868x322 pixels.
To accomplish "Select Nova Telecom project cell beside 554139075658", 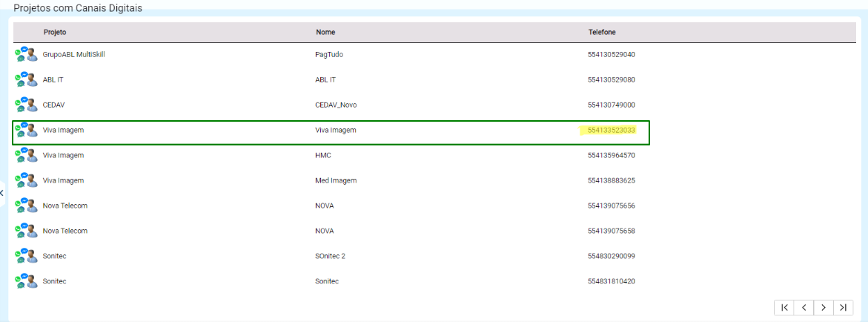I will [64, 231].
